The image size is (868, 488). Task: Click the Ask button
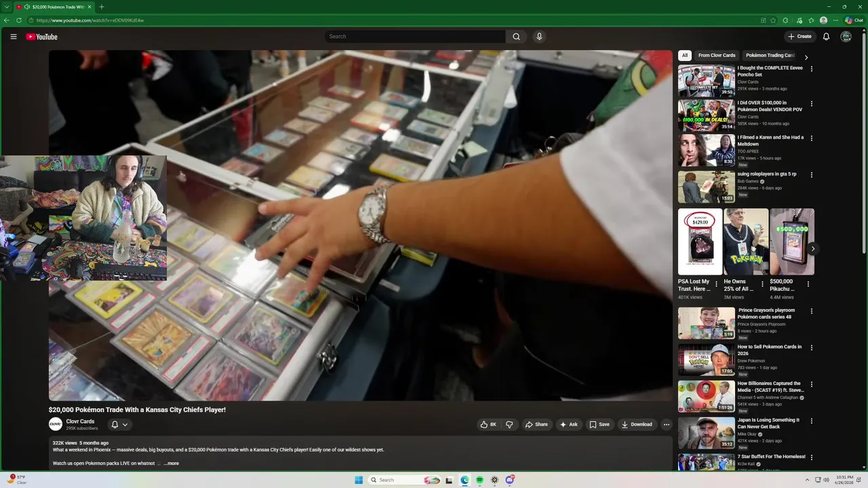pos(569,424)
